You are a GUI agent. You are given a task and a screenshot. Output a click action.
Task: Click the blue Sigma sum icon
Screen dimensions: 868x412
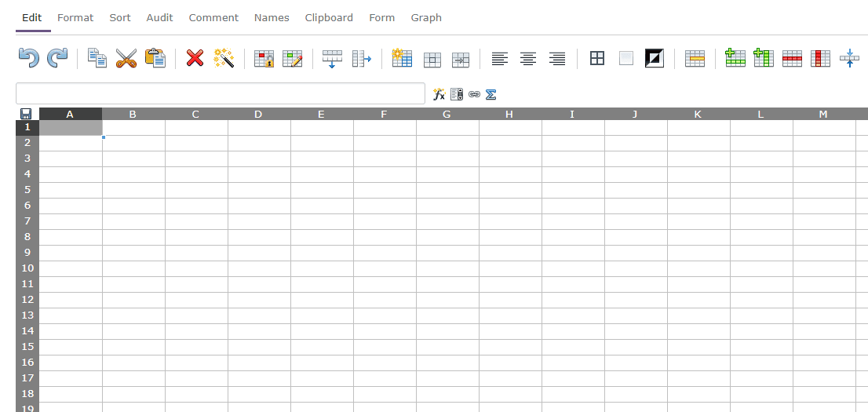point(491,94)
